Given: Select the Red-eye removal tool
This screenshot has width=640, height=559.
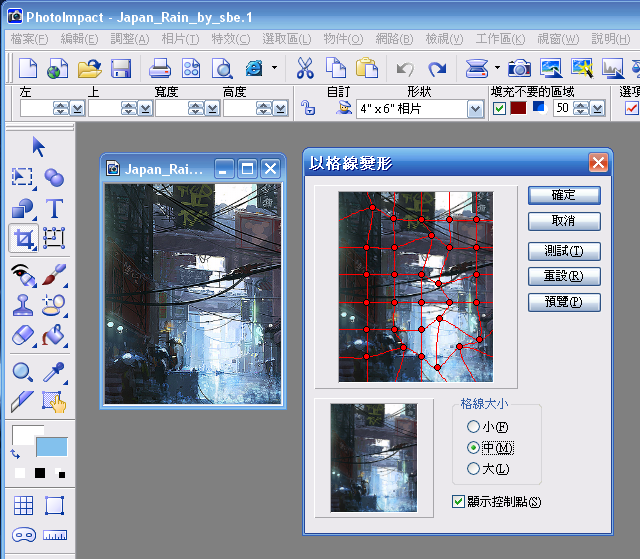Looking at the screenshot, I should point(23,275).
